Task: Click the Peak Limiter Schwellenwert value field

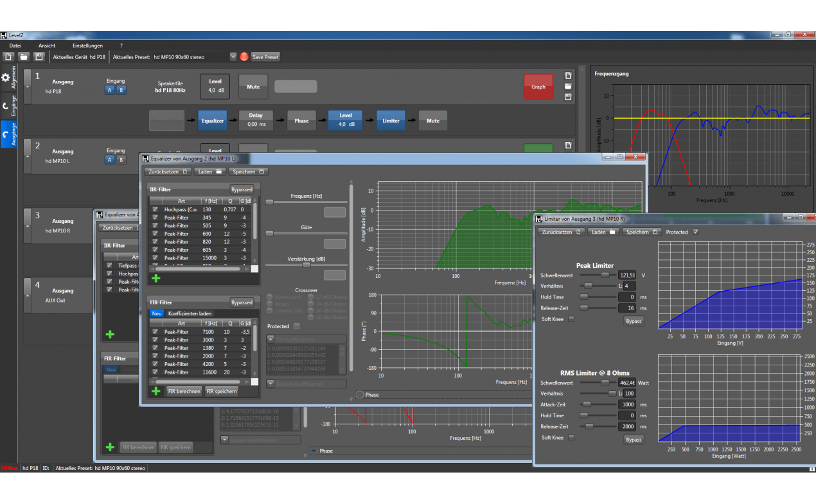Action: pos(628,275)
